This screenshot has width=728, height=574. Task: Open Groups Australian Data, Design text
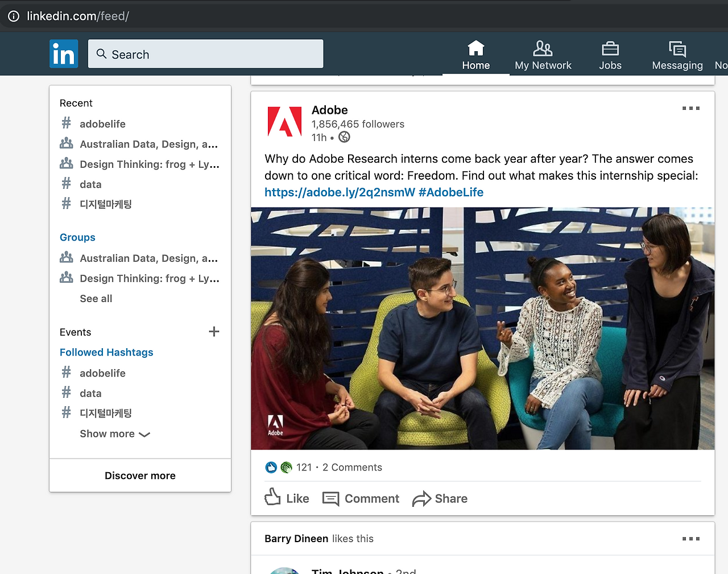point(149,258)
